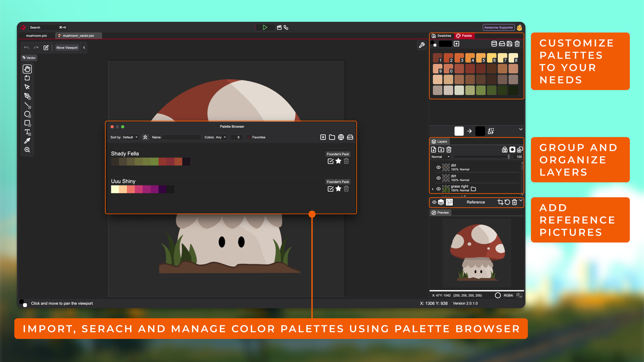Viewport: 644px width, 362px height.
Task: Enable the Favorites checkbox
Action: click(249, 137)
